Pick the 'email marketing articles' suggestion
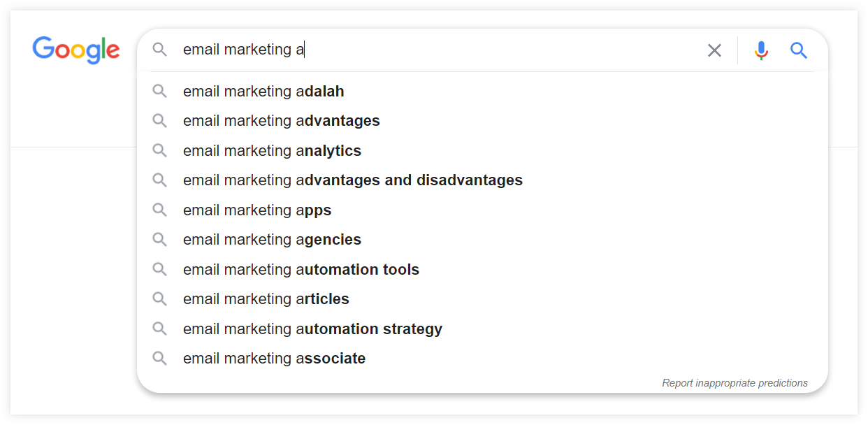The height and width of the screenshot is (425, 868). pos(482,299)
